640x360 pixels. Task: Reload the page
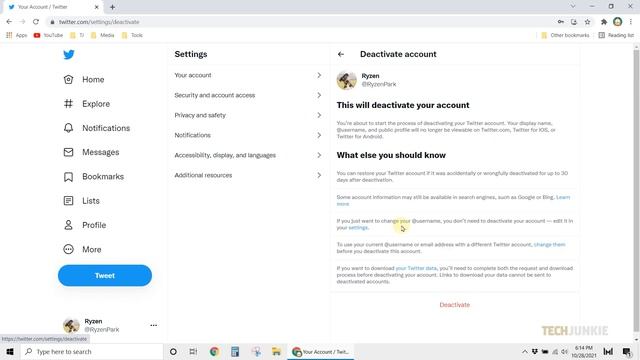click(x=36, y=22)
